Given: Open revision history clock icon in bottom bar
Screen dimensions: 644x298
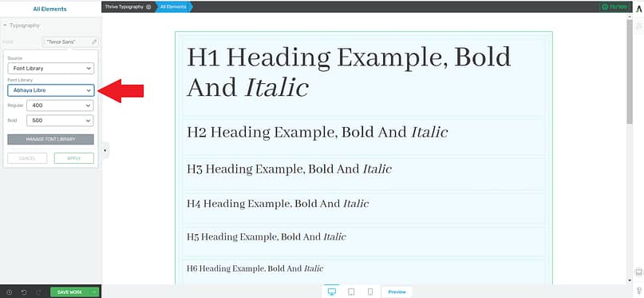Looking at the screenshot, I should 10,292.
